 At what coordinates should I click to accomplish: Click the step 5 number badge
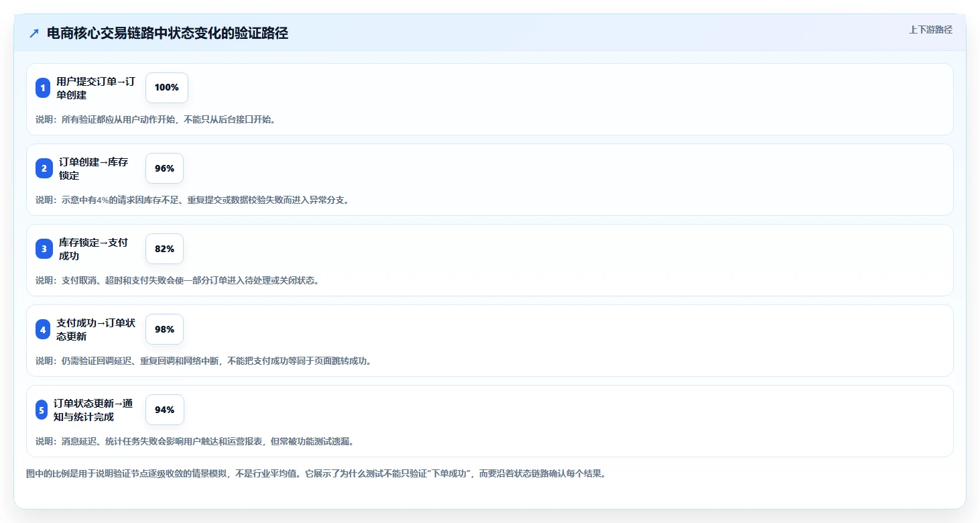click(x=42, y=410)
